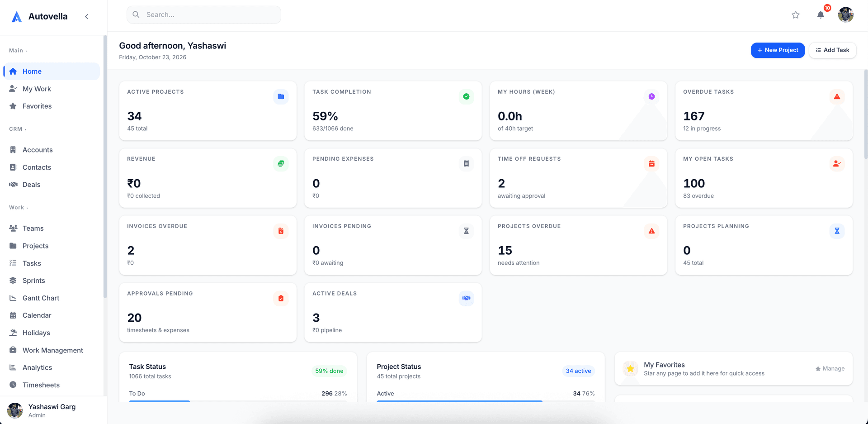Click the 59% done badge
Screen dimensions: 868x424
point(329,371)
